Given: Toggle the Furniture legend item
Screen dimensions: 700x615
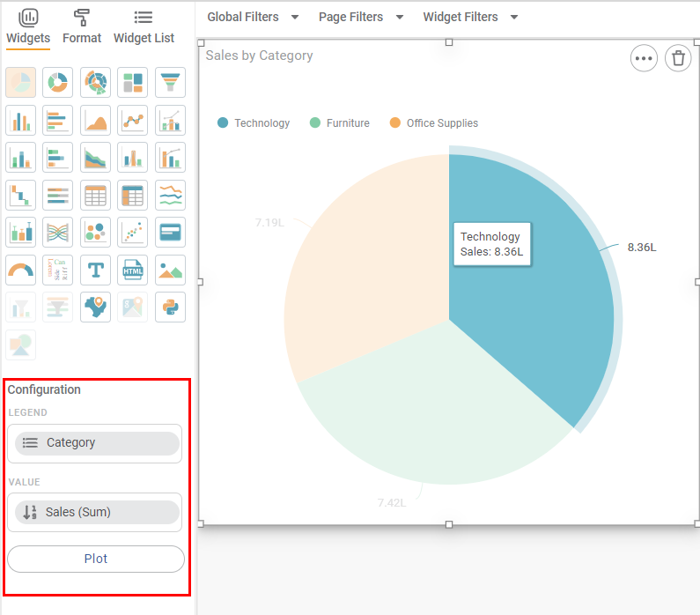Looking at the screenshot, I should [340, 123].
